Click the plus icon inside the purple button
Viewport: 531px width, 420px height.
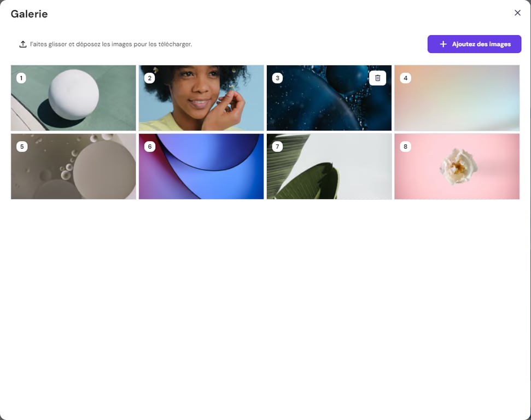[x=444, y=44]
